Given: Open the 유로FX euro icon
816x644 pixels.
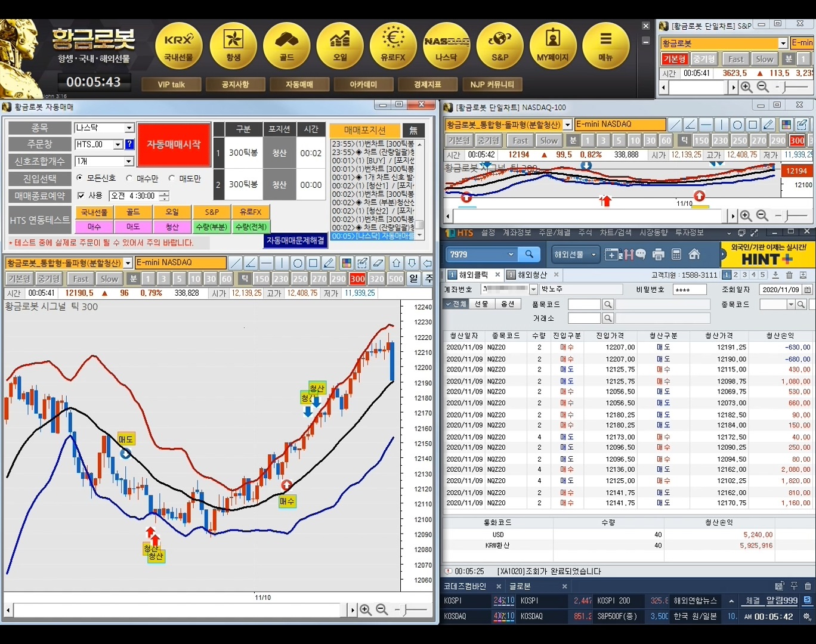Looking at the screenshot, I should coord(393,47).
